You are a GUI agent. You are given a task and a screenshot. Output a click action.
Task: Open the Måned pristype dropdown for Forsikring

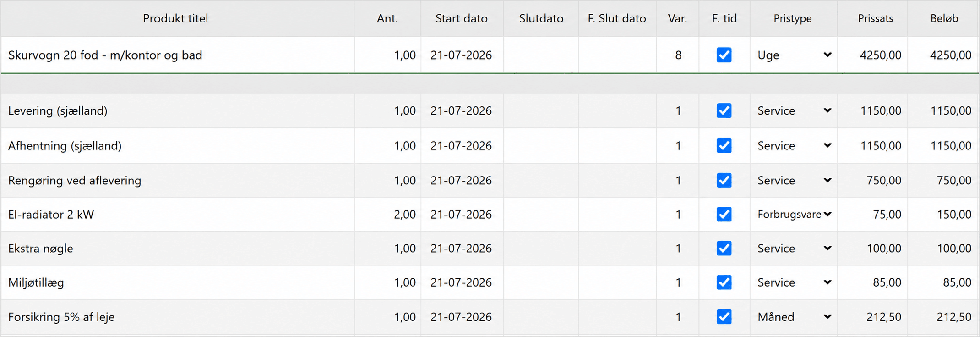click(x=794, y=317)
